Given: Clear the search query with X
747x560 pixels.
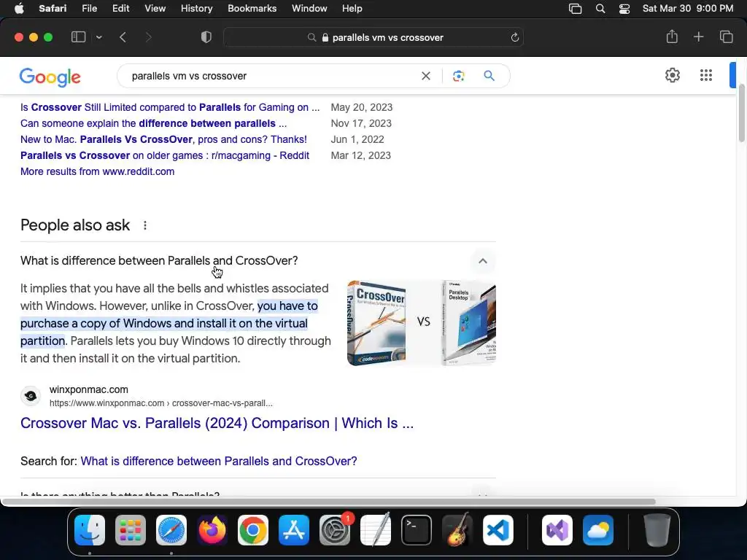Looking at the screenshot, I should click(426, 76).
